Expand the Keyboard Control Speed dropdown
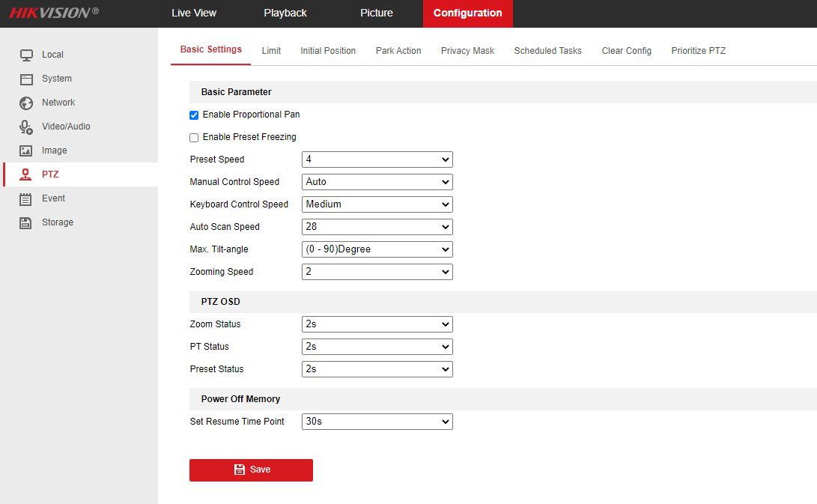The height and width of the screenshot is (504, 817). [x=377, y=204]
